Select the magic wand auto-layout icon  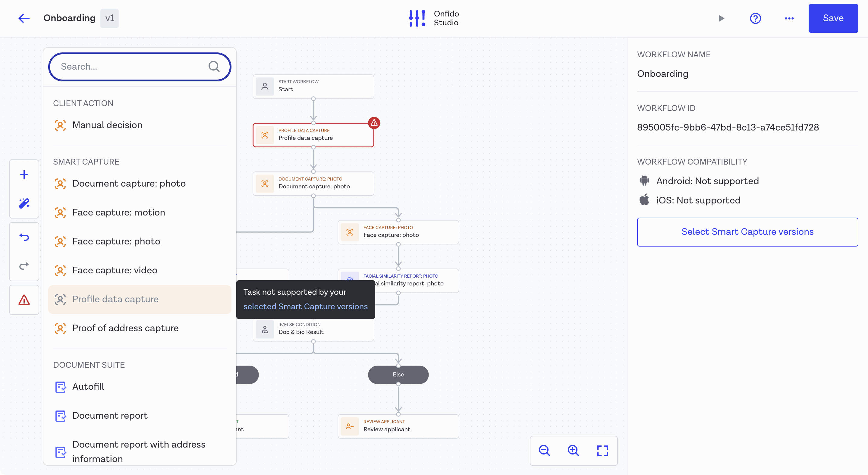pos(24,203)
